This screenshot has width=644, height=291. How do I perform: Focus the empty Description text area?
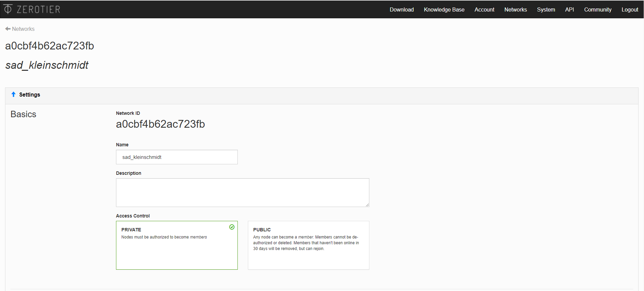[x=242, y=192]
